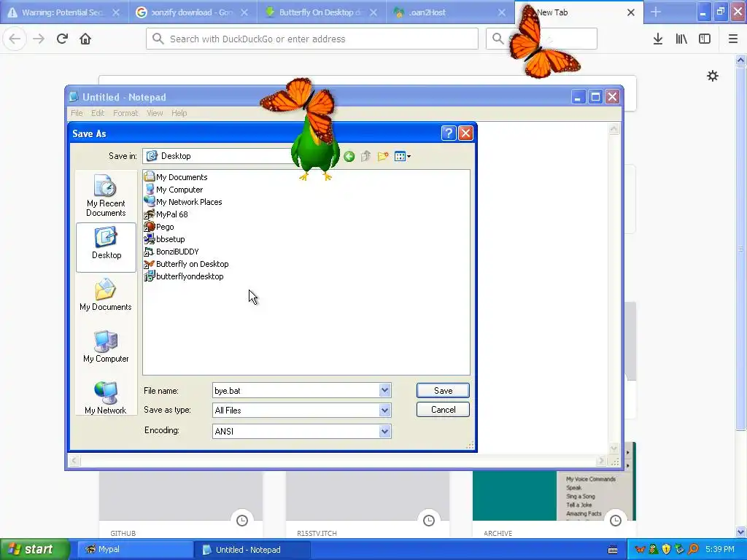Switch to Untitled - Notepad taskbar button
This screenshot has width=747, height=560.
[x=252, y=550]
